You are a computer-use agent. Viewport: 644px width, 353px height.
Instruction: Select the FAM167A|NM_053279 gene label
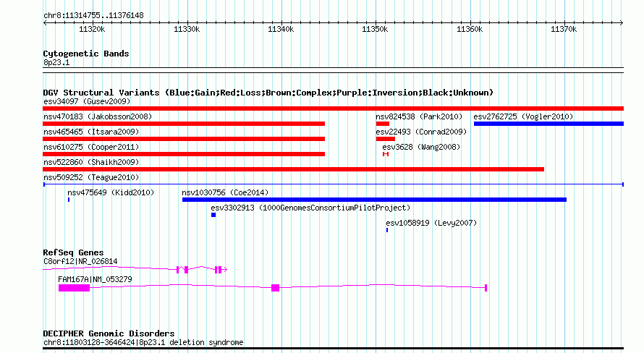pos(95,279)
